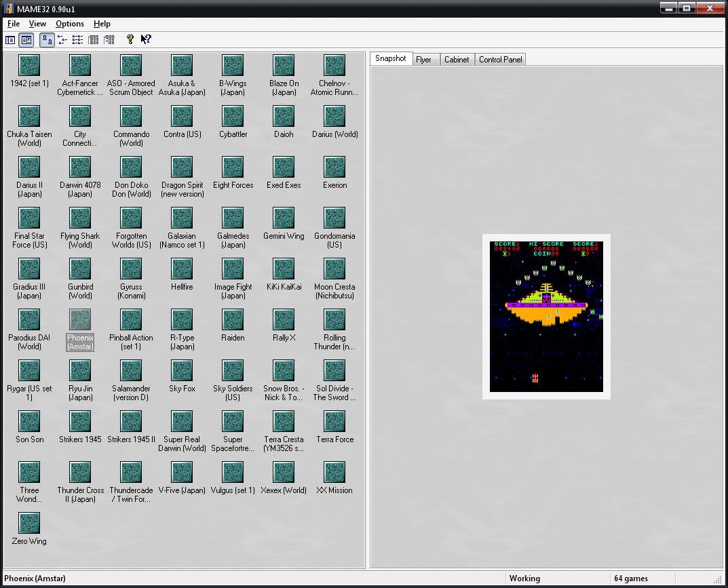Open the About question-mark toolbar icon

point(130,39)
